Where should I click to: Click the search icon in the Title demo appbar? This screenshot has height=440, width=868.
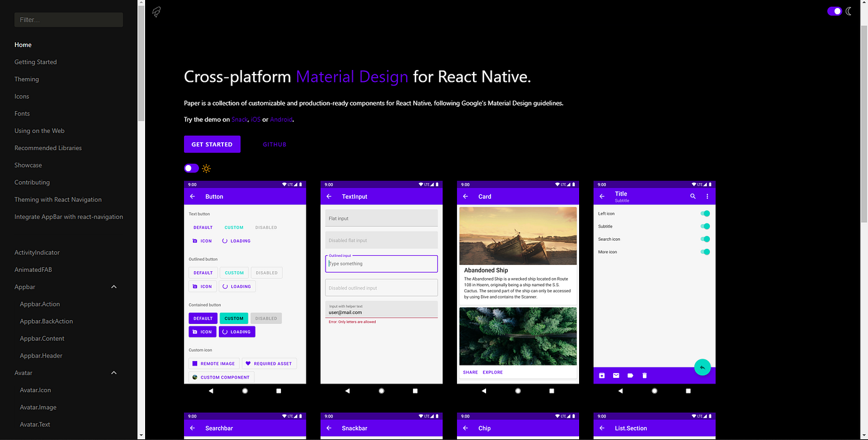[x=693, y=195]
